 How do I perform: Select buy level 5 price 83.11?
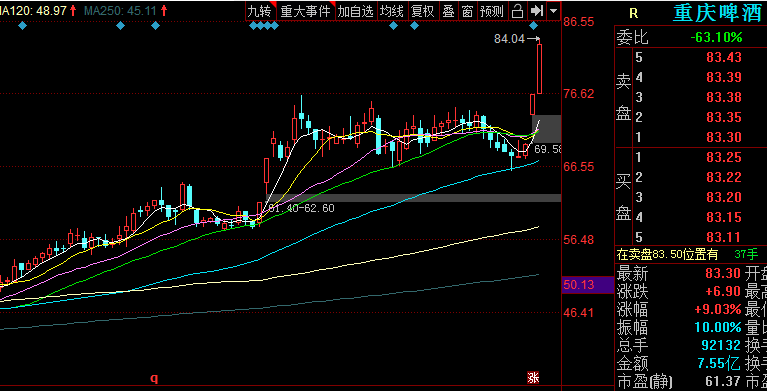(x=723, y=237)
